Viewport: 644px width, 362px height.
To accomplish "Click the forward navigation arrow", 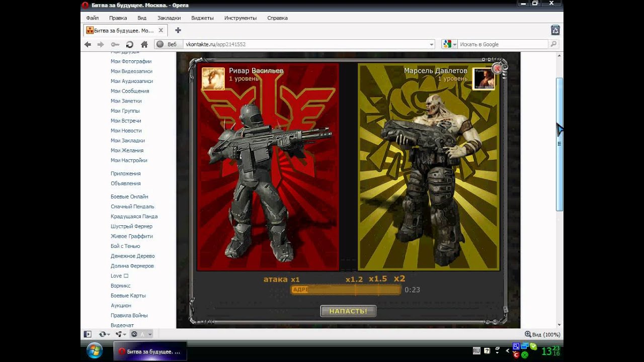I will 101,44.
